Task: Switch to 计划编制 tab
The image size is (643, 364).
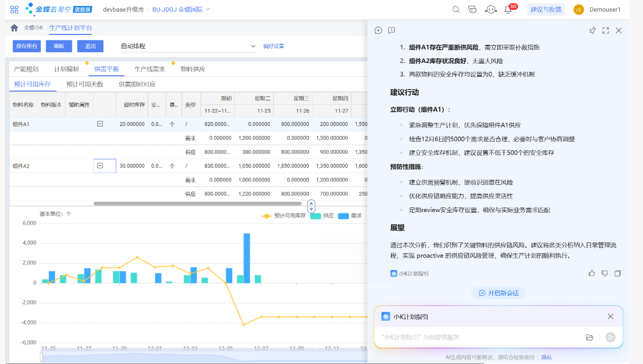Action: [66, 69]
